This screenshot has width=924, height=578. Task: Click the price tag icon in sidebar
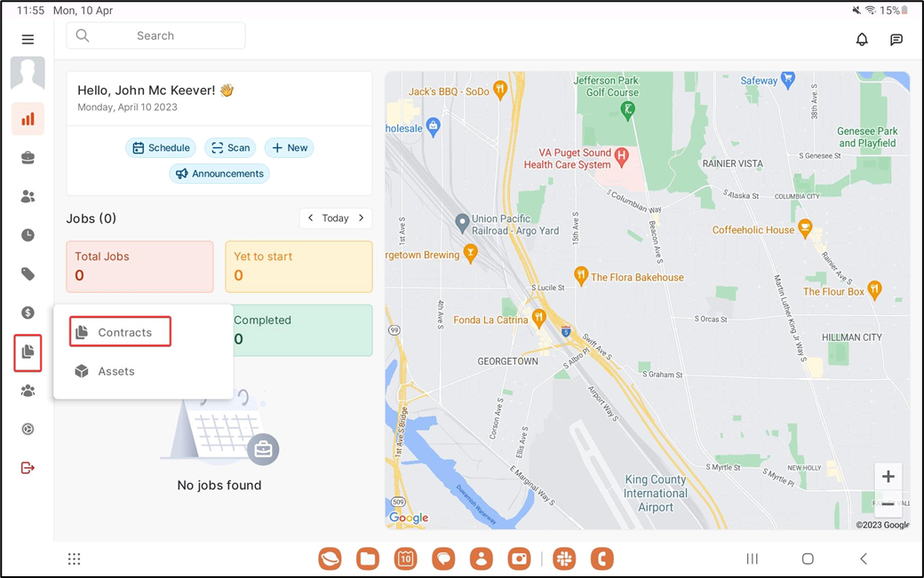coord(28,274)
